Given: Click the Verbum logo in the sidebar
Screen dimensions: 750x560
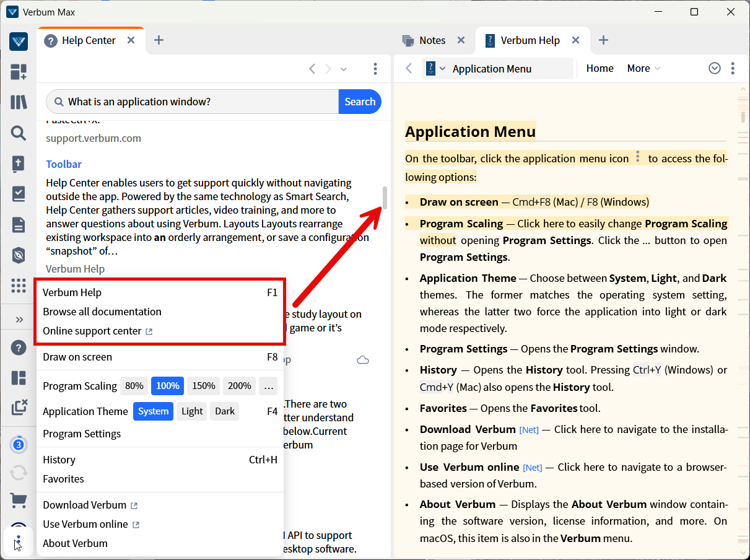Looking at the screenshot, I should click(19, 42).
